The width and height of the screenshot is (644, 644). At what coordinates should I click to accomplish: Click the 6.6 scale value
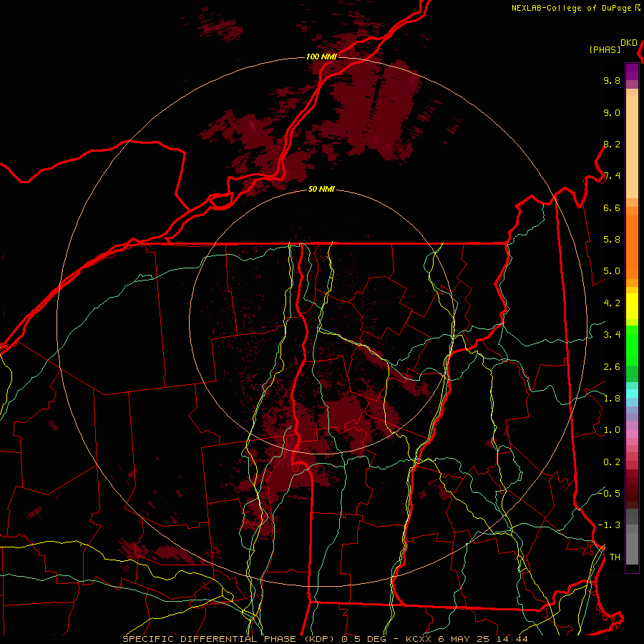coord(612,208)
